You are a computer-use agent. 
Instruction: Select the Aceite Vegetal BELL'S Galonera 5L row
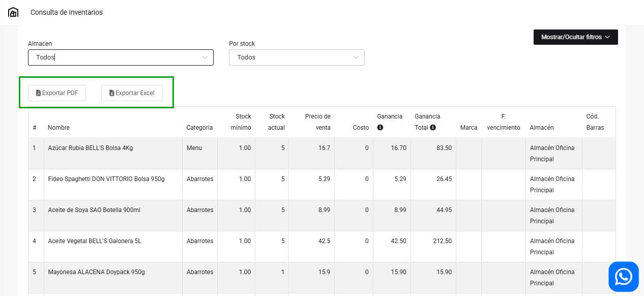point(94,241)
